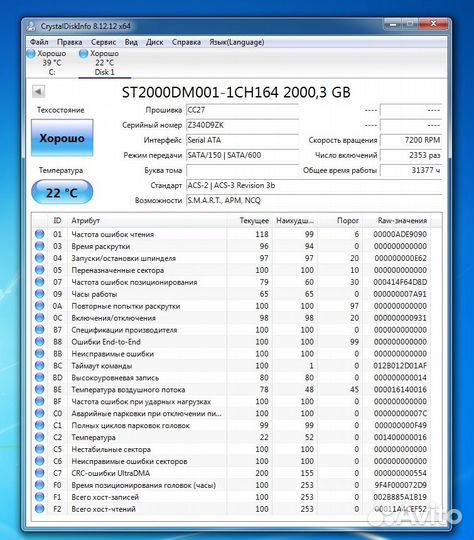Click the Порог column header

point(340,220)
